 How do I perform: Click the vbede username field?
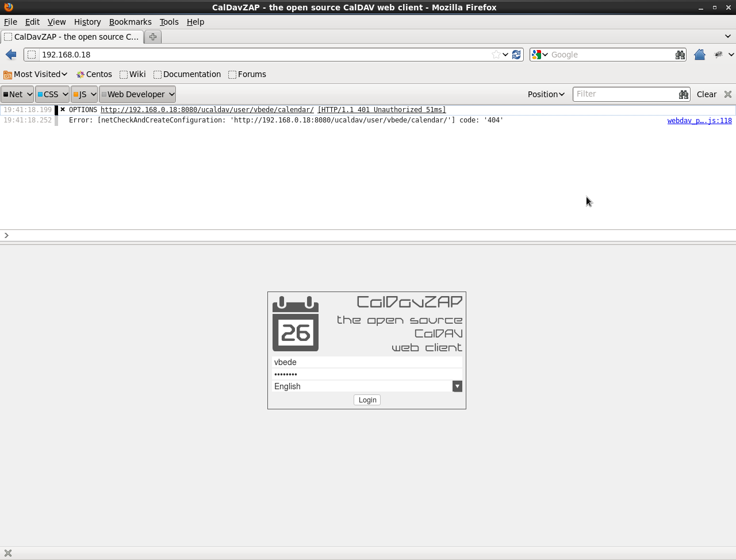367,362
